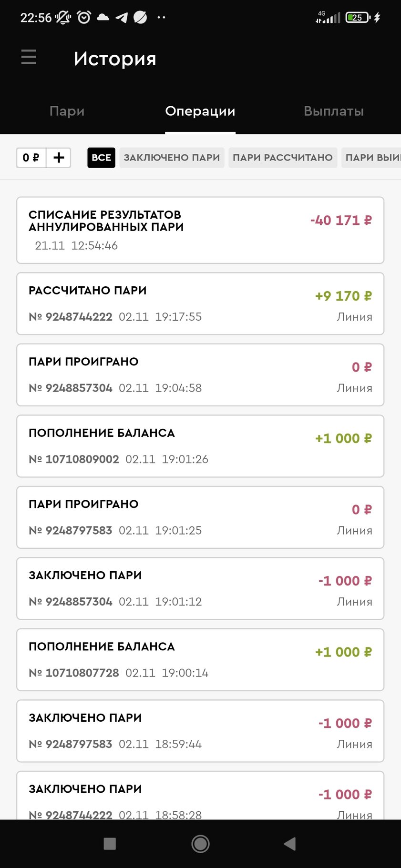Switch to the Выплаты tab

pyautogui.click(x=333, y=111)
